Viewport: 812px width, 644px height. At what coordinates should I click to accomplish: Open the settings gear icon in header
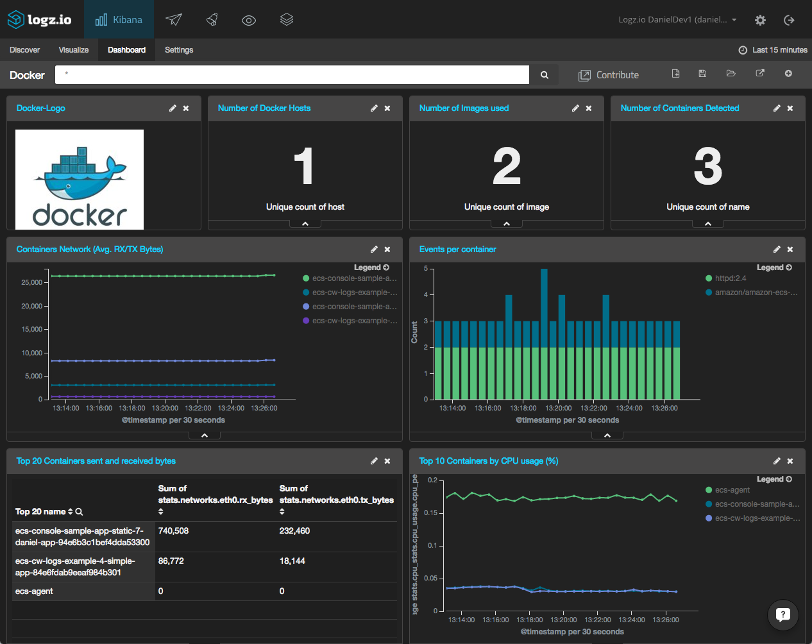[x=760, y=21]
